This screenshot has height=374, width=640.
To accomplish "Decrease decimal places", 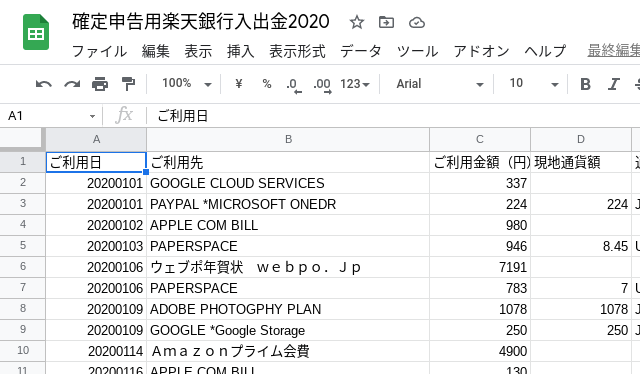I will coord(293,85).
